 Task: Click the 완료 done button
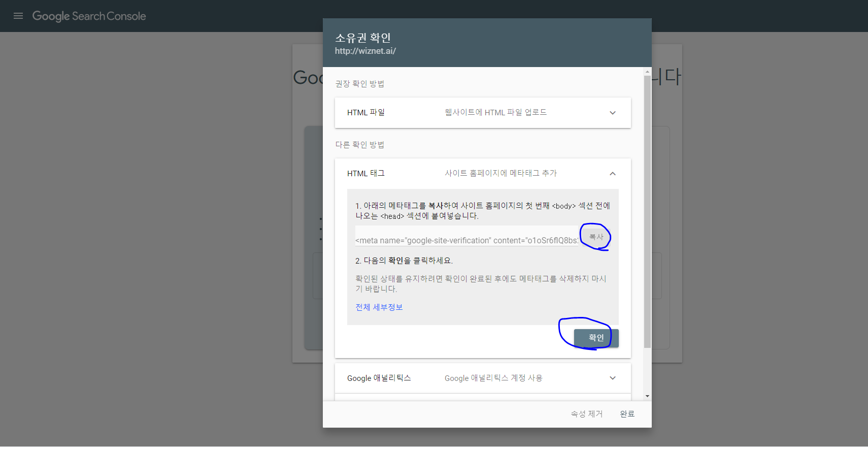pyautogui.click(x=627, y=414)
